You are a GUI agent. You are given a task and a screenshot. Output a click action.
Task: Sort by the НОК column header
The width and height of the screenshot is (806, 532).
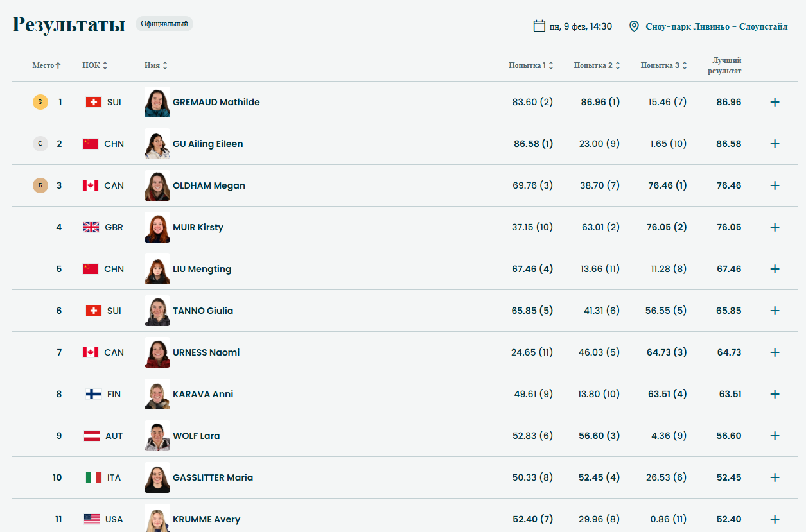click(94, 65)
